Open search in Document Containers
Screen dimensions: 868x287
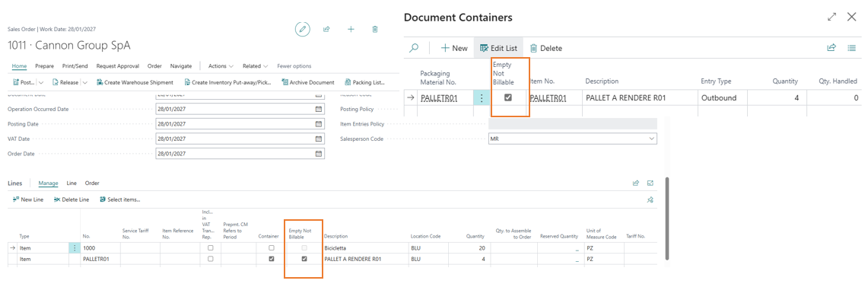[x=414, y=48]
